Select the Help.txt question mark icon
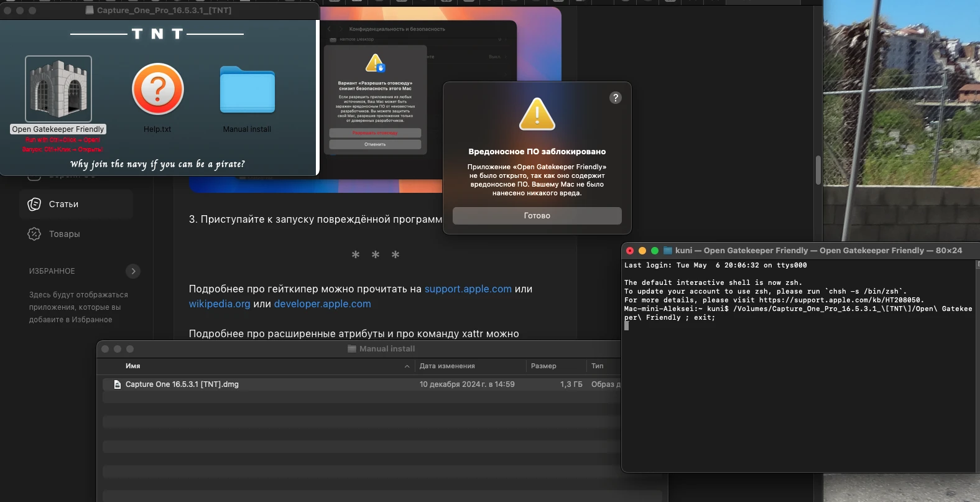Viewport: 980px width, 502px height. tap(158, 89)
